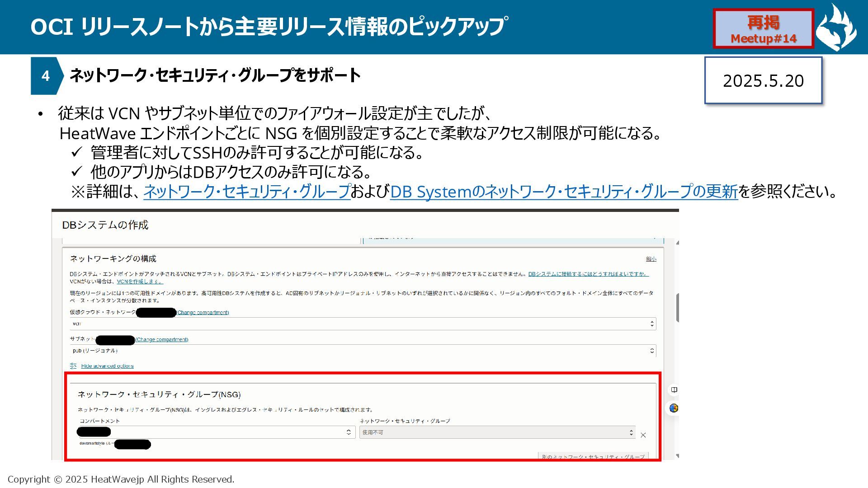The image size is (868, 488).
Task: Open the NSG コンパートメント dropdown
Action: coord(217,432)
